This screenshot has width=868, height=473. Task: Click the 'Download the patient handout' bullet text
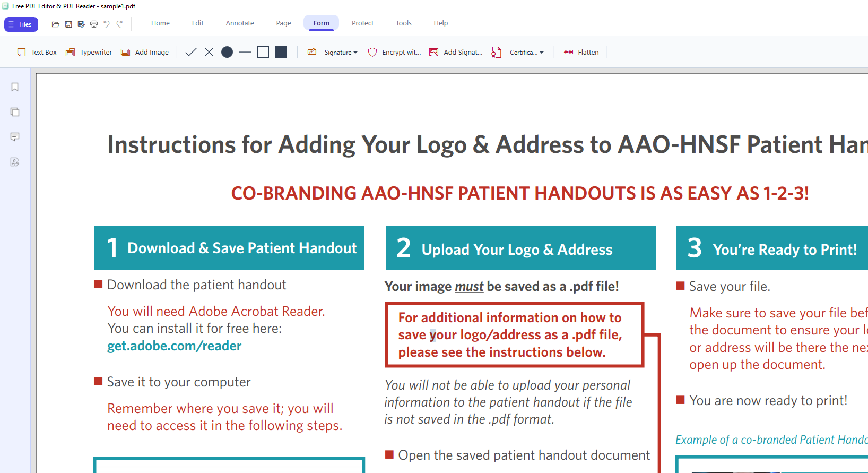197,285
